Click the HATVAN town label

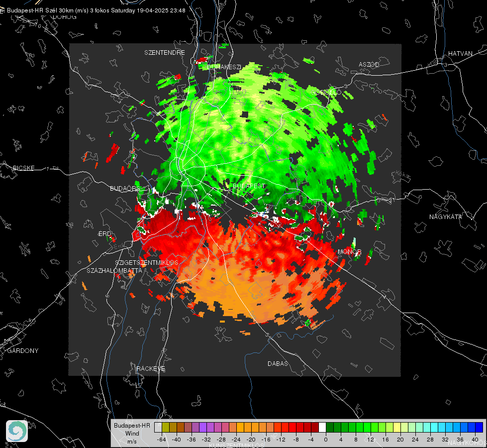(460, 53)
